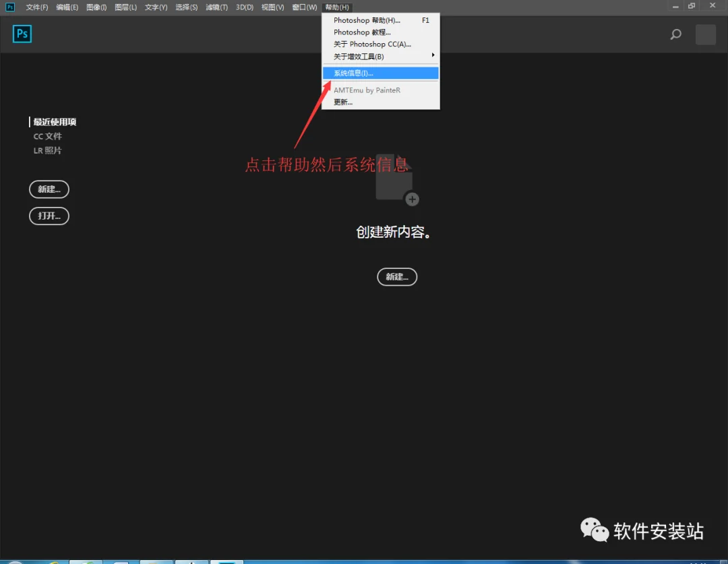The height and width of the screenshot is (564, 728).
Task: Open the 滤镜(T) menu
Action: (216, 7)
